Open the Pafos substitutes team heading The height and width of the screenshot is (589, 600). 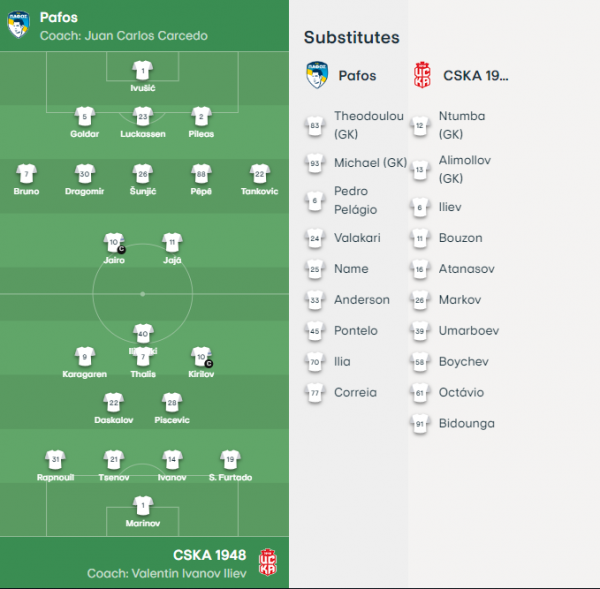point(357,75)
